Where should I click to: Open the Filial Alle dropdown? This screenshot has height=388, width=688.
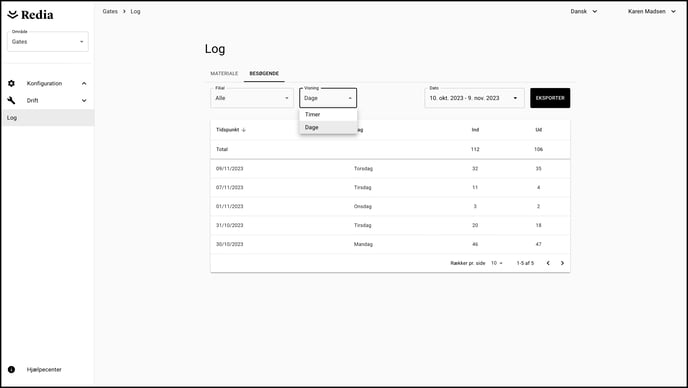(x=252, y=98)
